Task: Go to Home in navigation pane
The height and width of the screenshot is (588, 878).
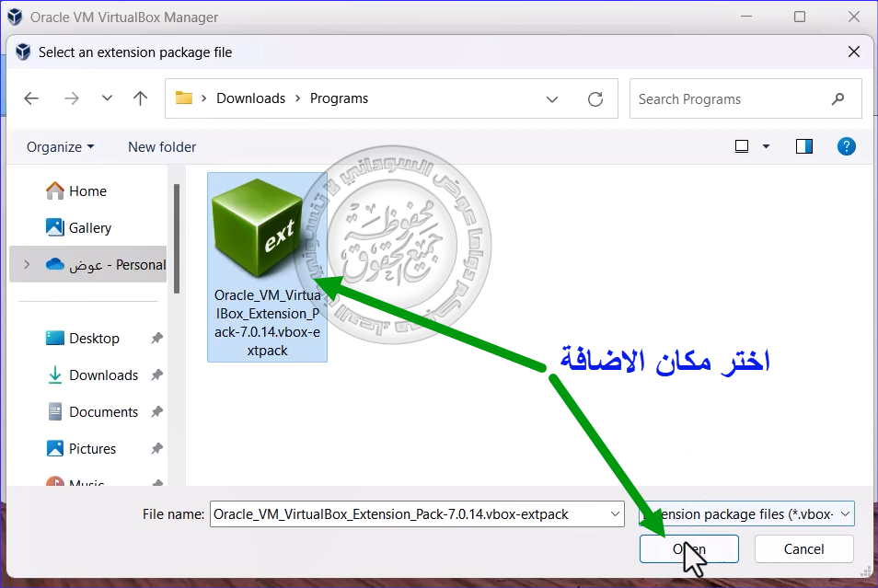Action: click(x=87, y=191)
